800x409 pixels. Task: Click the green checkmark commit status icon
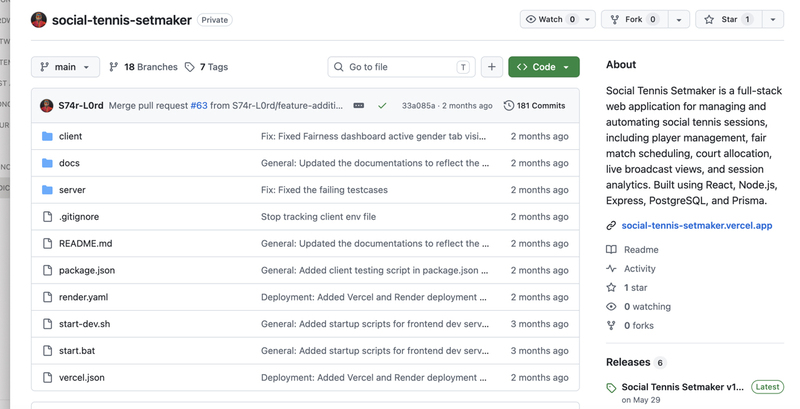click(382, 106)
